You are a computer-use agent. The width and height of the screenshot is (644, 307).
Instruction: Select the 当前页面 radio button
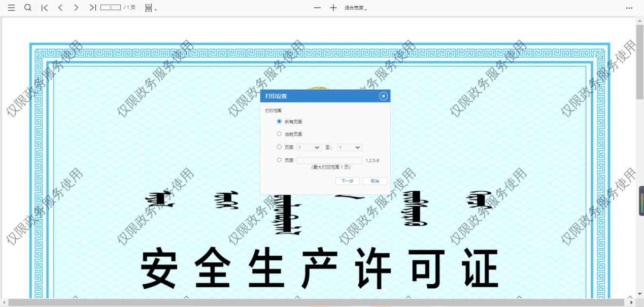click(279, 133)
